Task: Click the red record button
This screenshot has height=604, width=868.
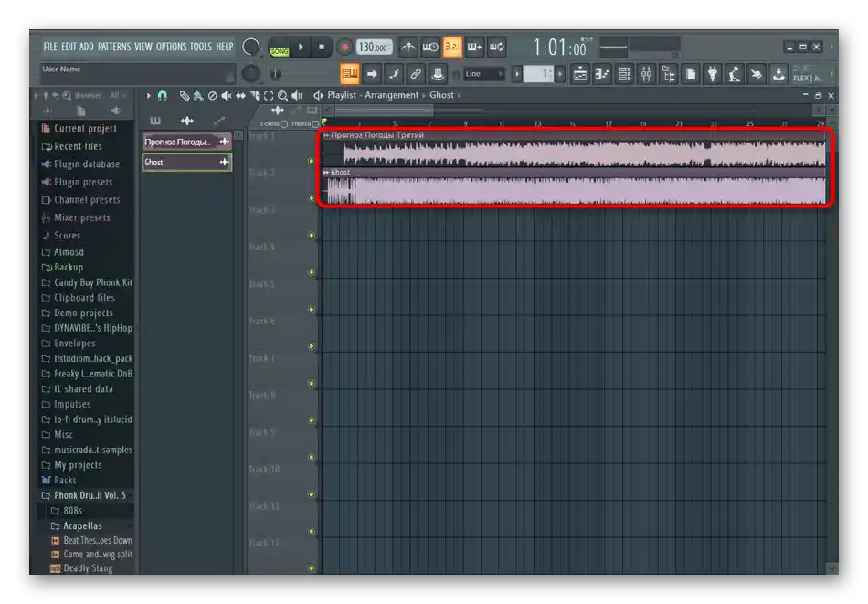Action: tap(344, 47)
